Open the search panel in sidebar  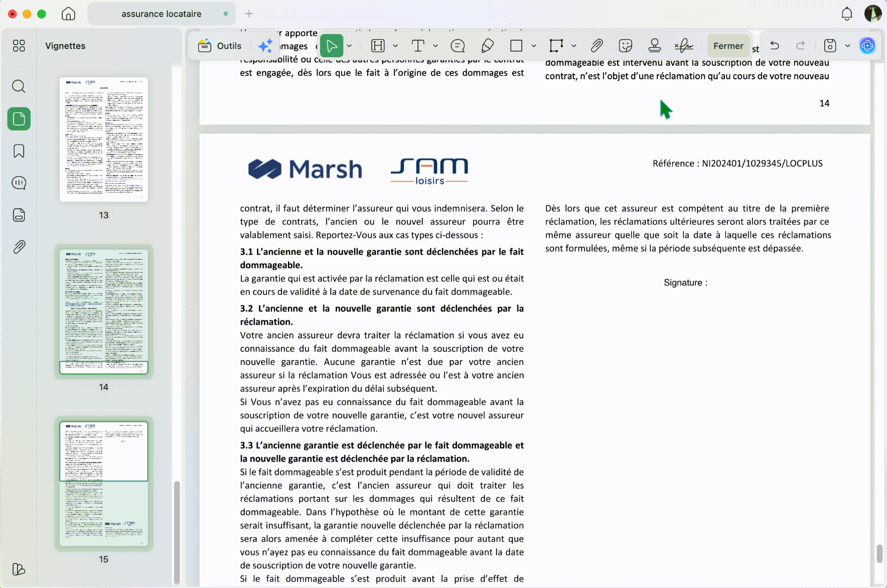tap(19, 86)
